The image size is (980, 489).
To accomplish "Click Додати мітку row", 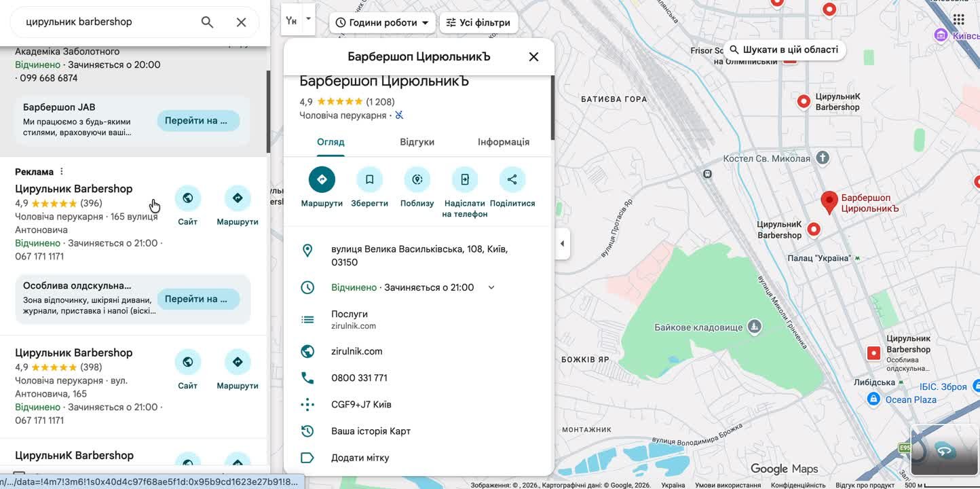I will (417, 458).
